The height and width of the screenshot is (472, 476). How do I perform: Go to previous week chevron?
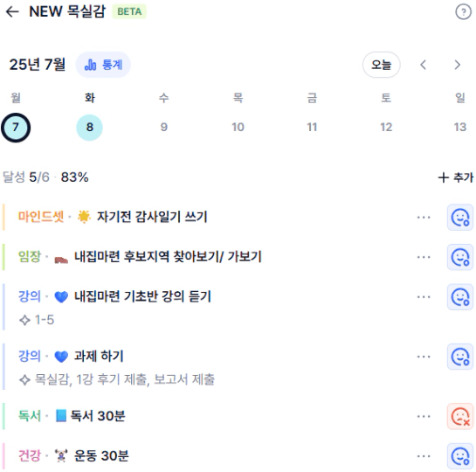424,65
